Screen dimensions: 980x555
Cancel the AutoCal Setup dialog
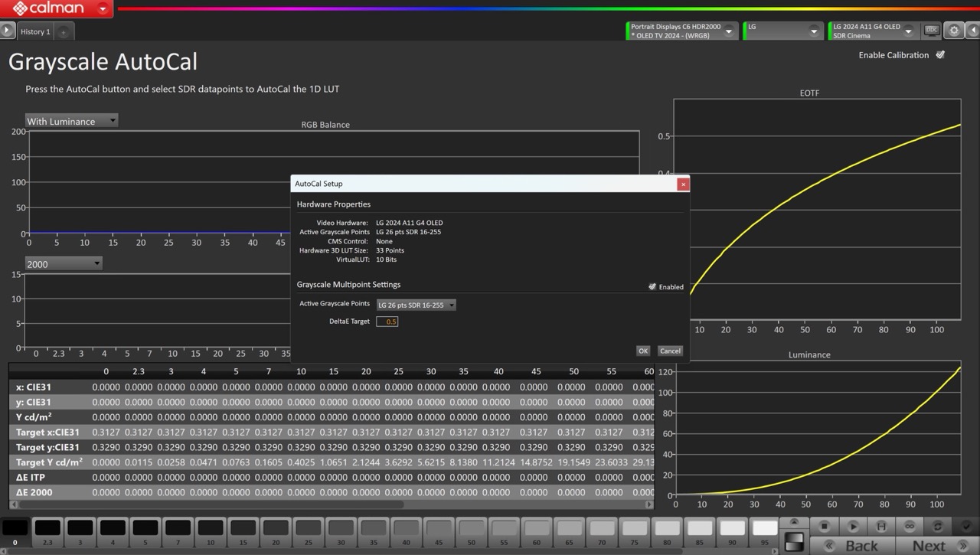coord(670,351)
